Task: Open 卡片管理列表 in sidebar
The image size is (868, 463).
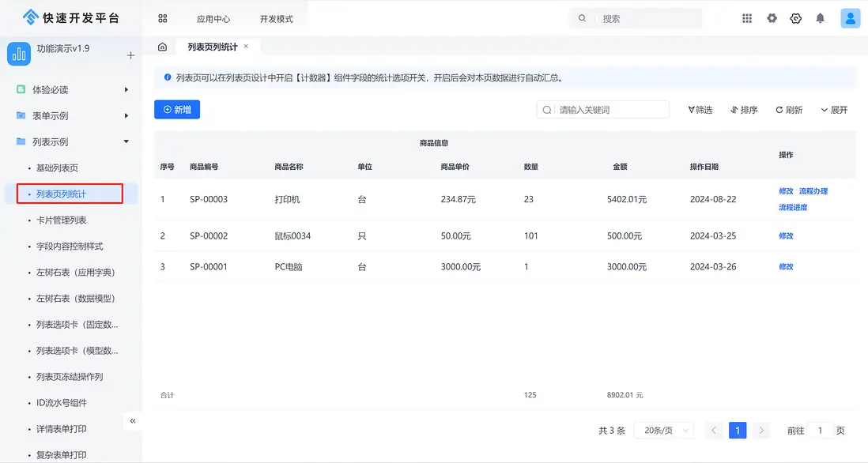Action: [x=61, y=220]
